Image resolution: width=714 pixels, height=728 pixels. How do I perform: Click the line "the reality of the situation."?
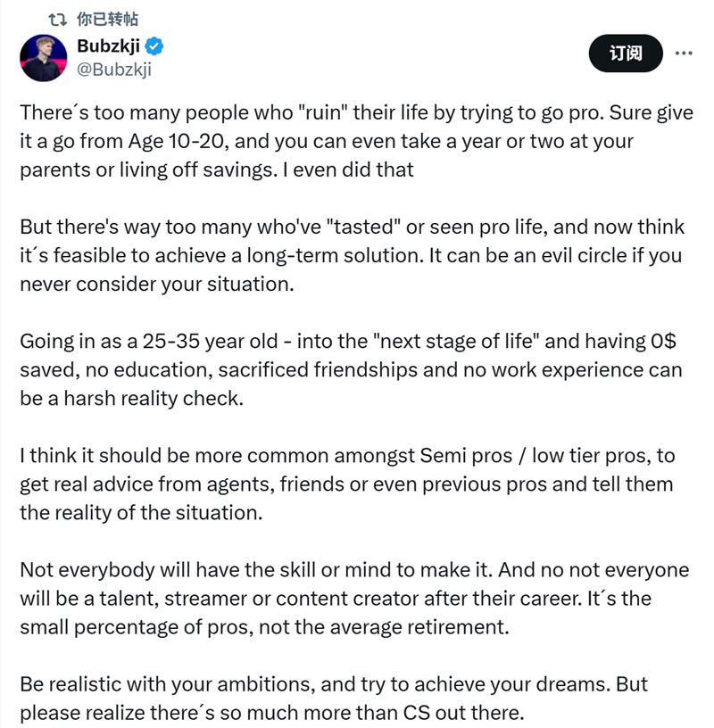(x=141, y=513)
